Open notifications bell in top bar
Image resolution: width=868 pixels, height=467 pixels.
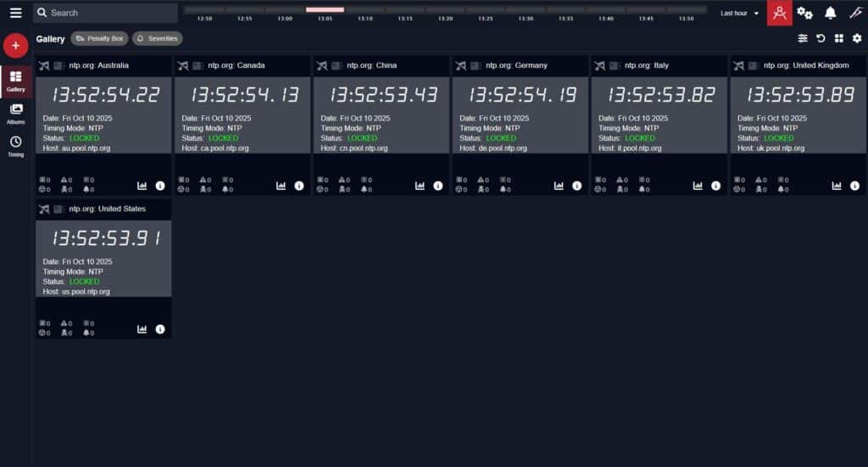831,13
